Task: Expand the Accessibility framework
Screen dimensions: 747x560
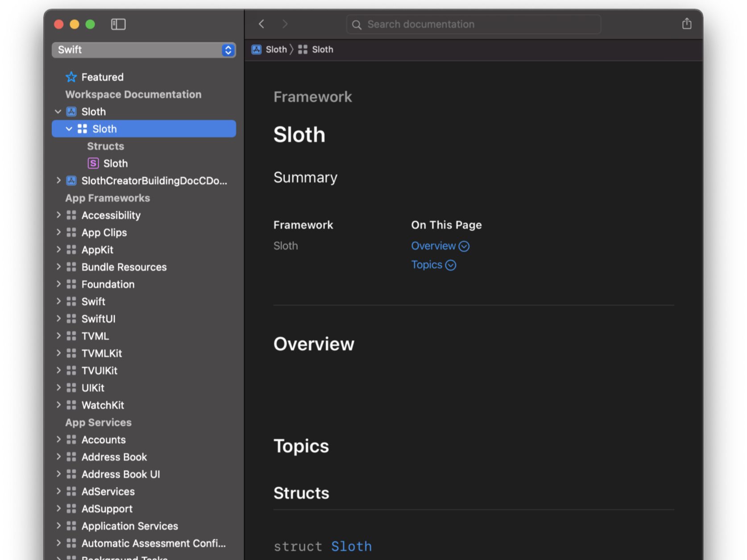Action: point(58,215)
